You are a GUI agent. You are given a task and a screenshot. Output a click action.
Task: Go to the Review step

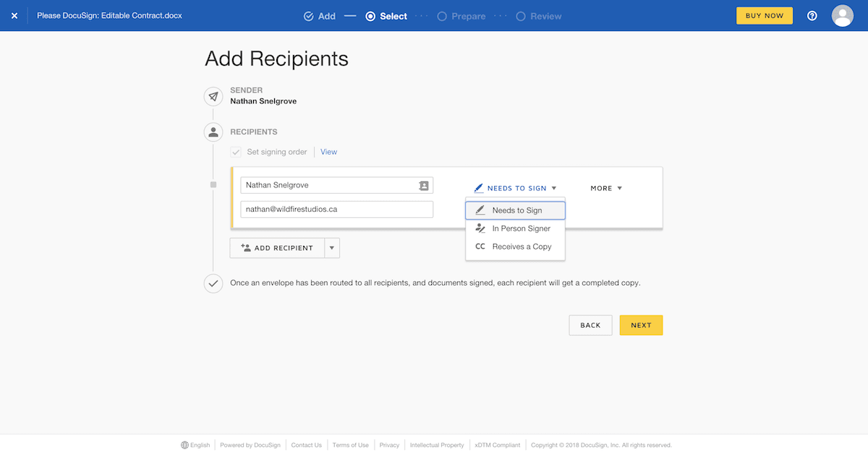539,16
